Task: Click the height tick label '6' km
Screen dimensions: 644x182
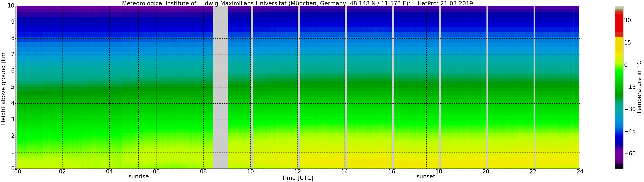Action: (x=13, y=71)
